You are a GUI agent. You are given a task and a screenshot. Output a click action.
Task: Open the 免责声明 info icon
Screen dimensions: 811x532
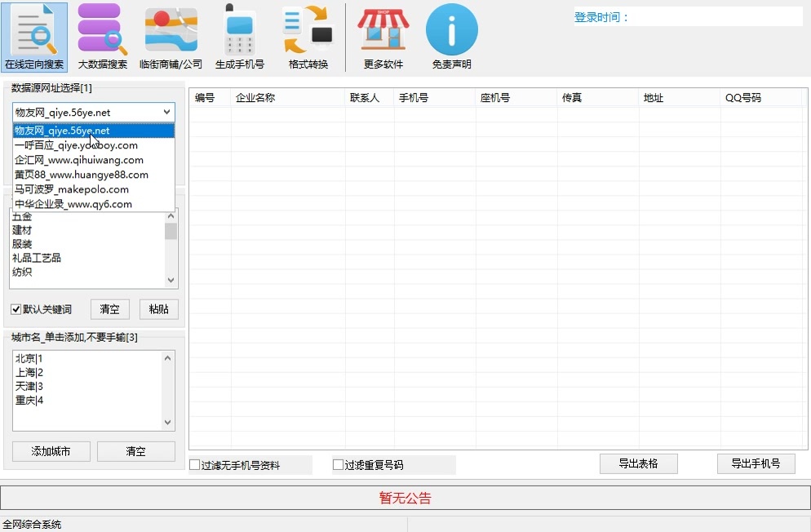point(451,38)
